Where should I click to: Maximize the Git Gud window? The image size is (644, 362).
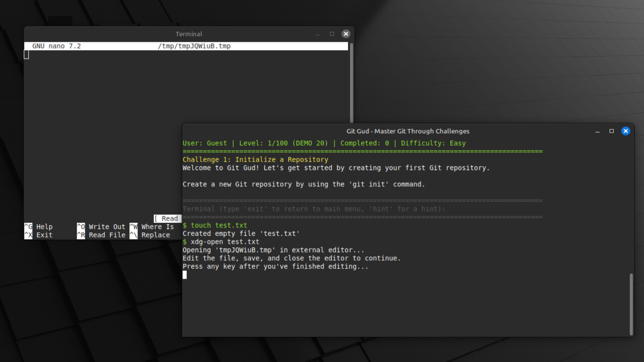coord(612,131)
